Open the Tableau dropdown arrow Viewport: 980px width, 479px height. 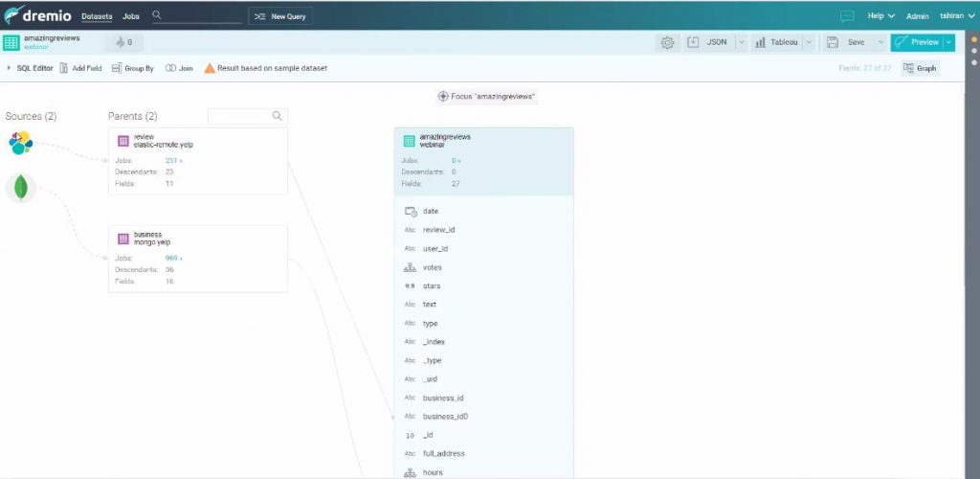point(809,42)
